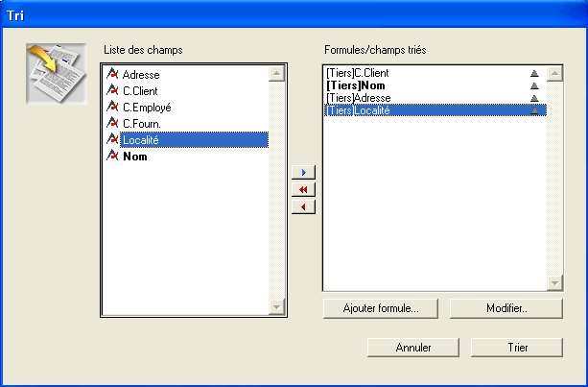Click the Modifier.. button
Image resolution: width=588 pixels, height=387 pixels.
[x=506, y=308]
